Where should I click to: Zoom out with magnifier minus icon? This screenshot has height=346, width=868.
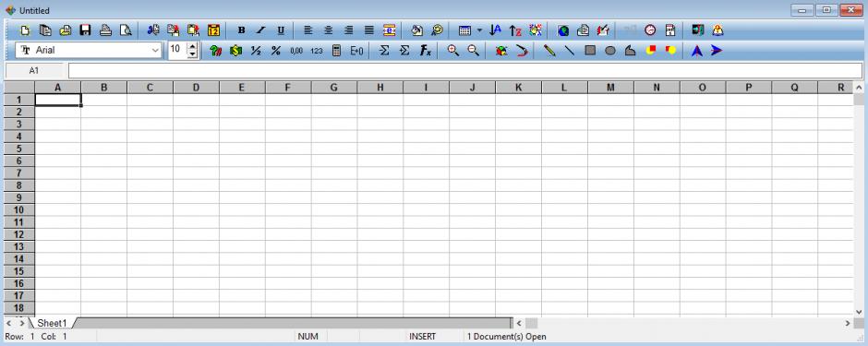click(473, 51)
